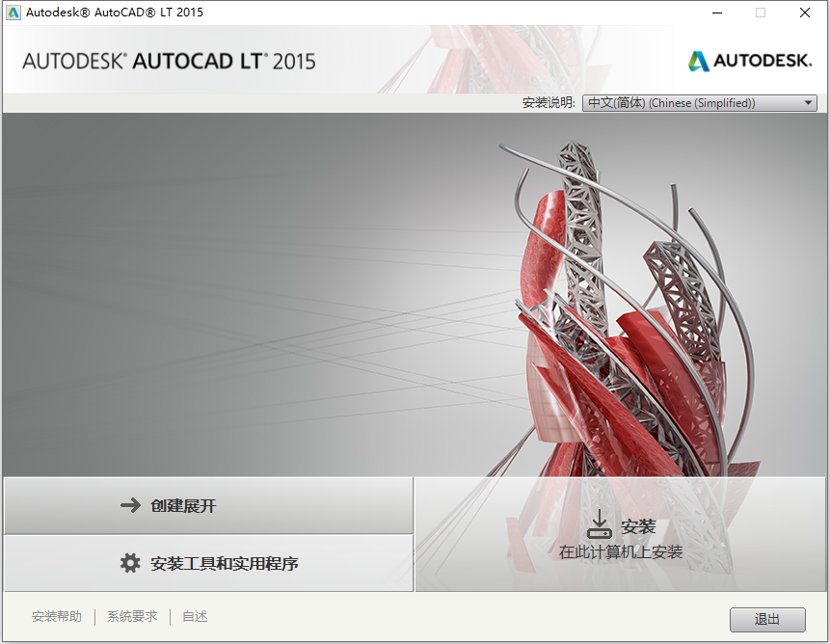Image resolution: width=830 pixels, height=644 pixels.
Task: Close the installer window
Action: 805,13
